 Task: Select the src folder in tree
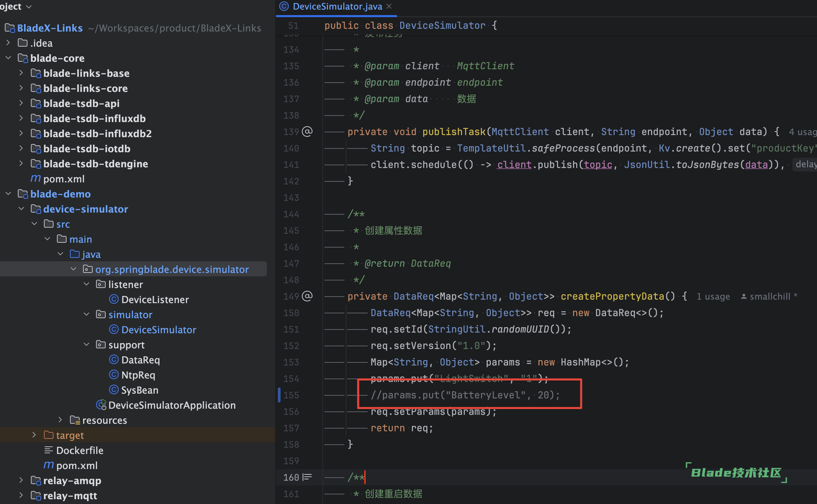[63, 224]
